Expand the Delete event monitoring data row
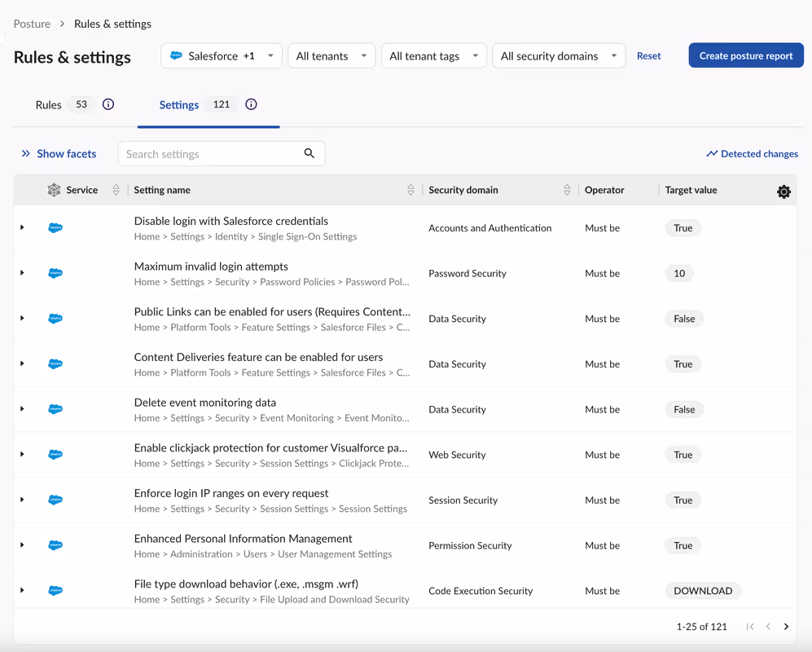 [22, 409]
